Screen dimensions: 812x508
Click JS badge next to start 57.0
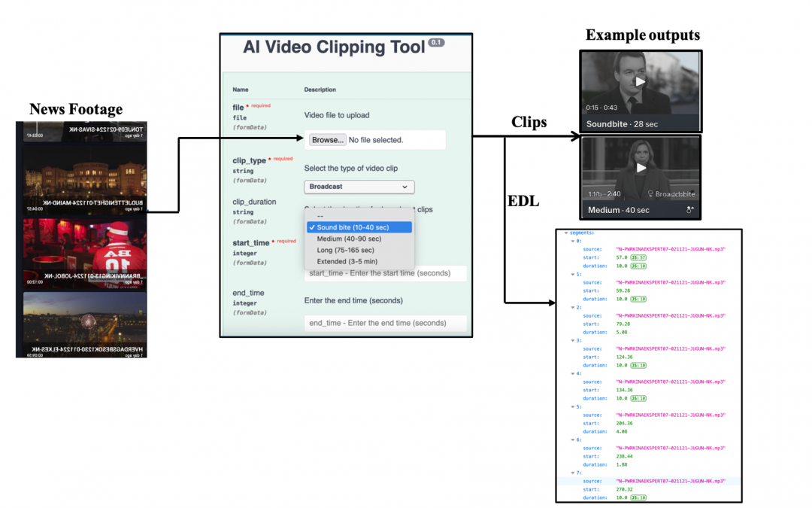tap(638, 257)
